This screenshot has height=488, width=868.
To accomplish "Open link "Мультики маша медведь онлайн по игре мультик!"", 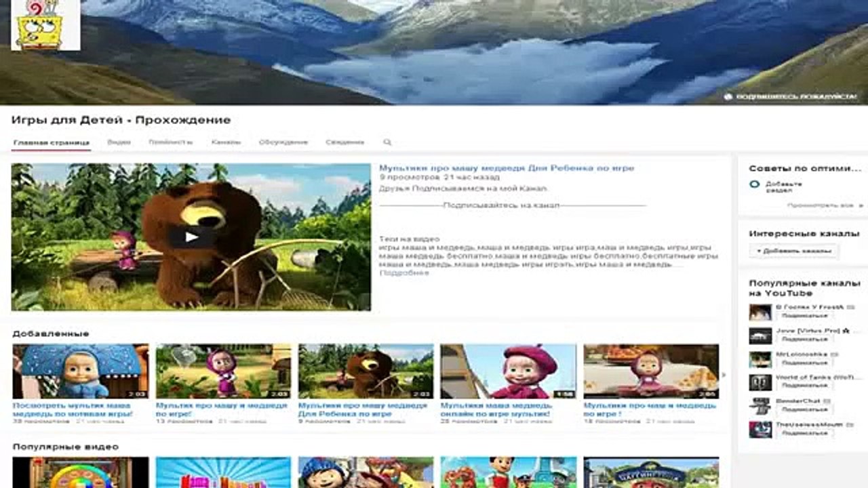I will pyautogui.click(x=496, y=409).
